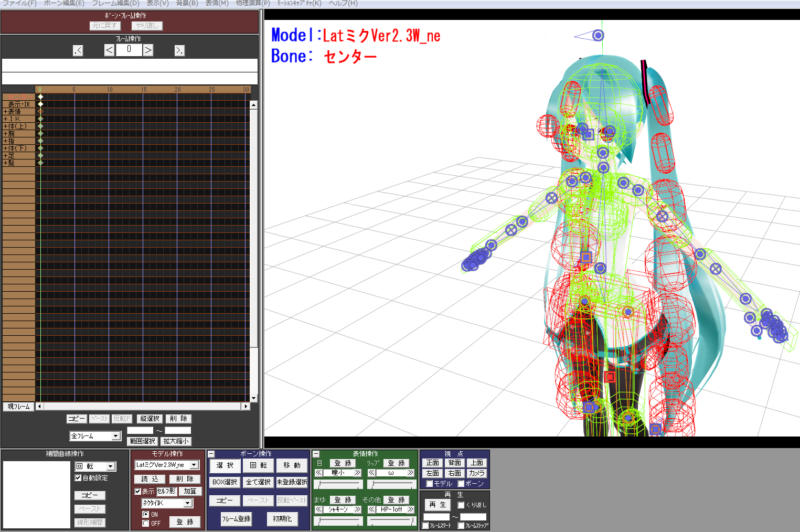This screenshot has width=800, height=532.
Task: Expand the +足 track group
Action: pyautogui.click(x=9, y=156)
